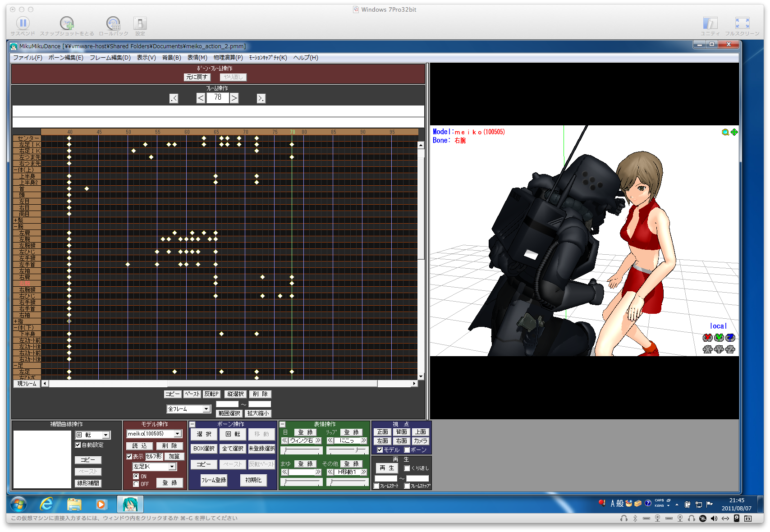770x532 pixels.
Task: Click the IME help question mark icon
Action: tap(648, 503)
